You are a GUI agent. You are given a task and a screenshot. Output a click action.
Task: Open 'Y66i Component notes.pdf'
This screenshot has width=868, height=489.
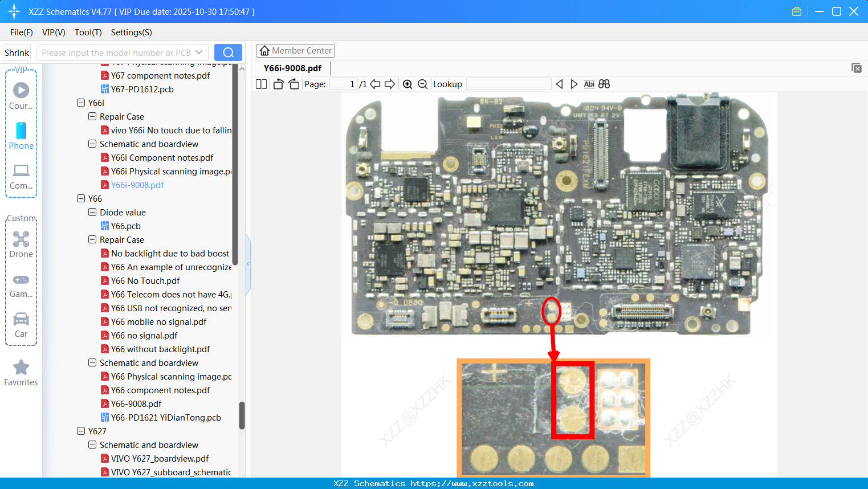(162, 158)
